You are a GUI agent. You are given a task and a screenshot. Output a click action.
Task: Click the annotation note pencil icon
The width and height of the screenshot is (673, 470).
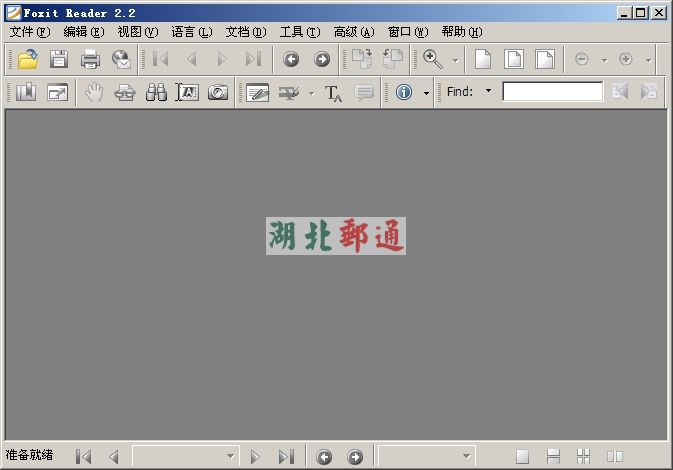258,92
